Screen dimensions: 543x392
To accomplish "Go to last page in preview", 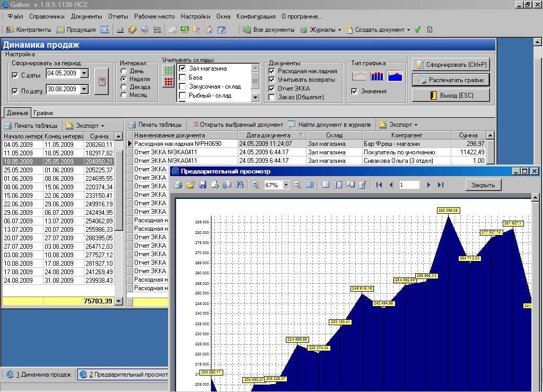I will [x=441, y=185].
